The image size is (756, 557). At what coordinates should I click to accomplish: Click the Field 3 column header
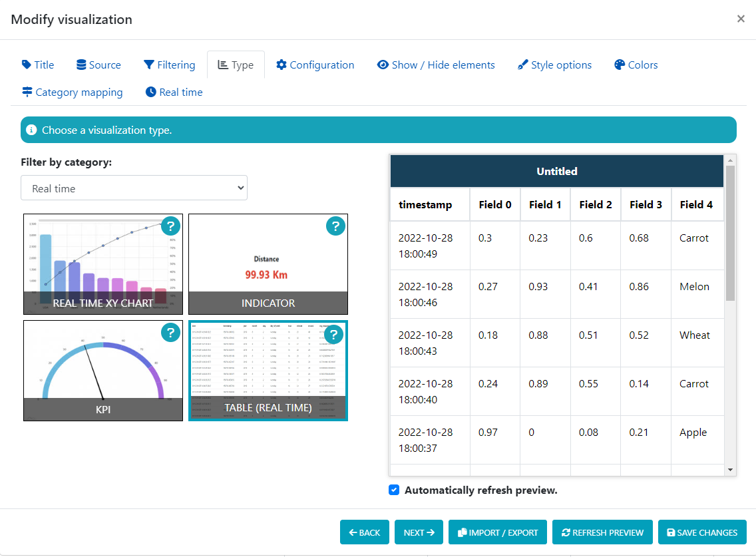coord(646,204)
